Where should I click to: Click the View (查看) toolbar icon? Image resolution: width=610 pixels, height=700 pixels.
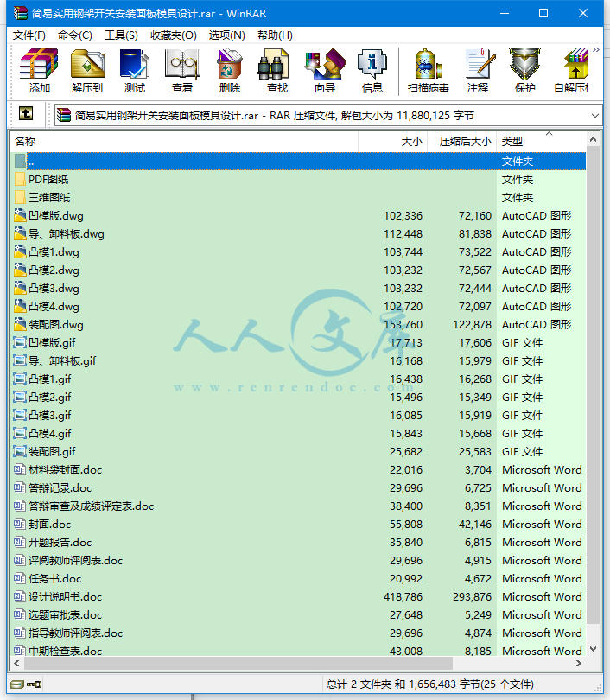(x=182, y=71)
